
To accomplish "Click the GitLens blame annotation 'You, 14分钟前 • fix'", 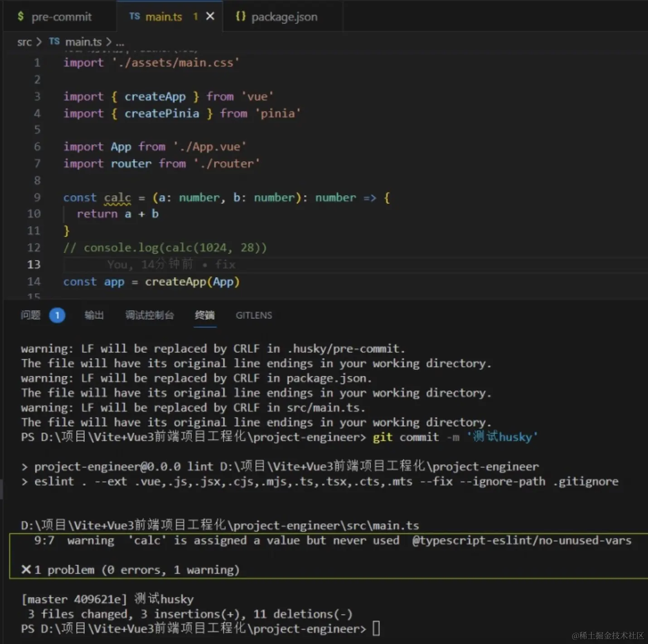I will coord(171,264).
